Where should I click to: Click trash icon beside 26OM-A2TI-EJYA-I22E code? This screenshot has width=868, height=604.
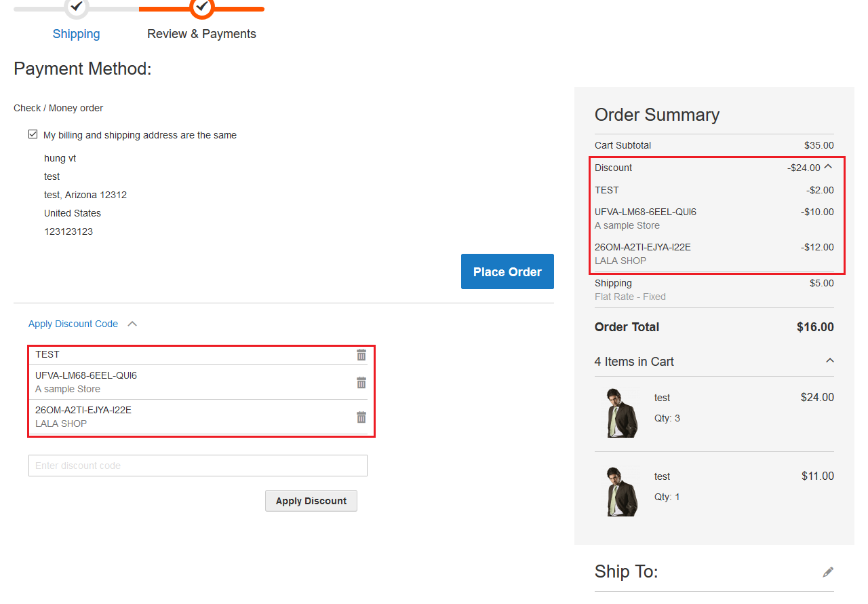pyautogui.click(x=361, y=417)
